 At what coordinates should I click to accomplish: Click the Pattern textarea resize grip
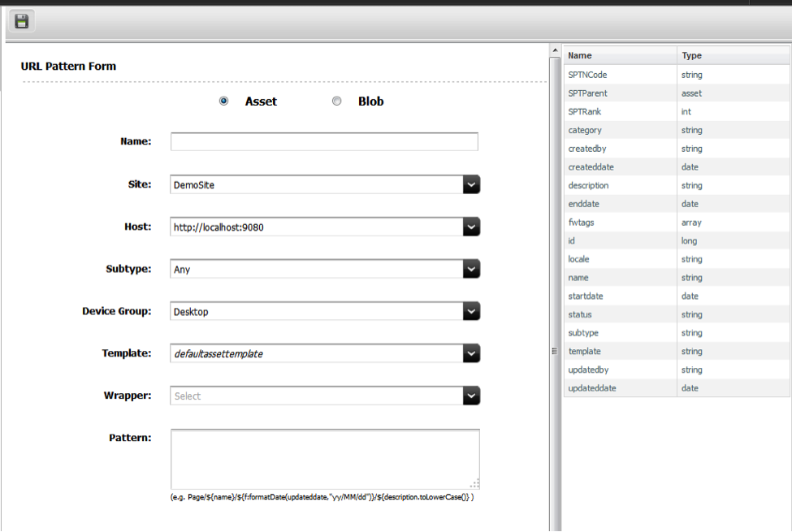click(x=475, y=484)
